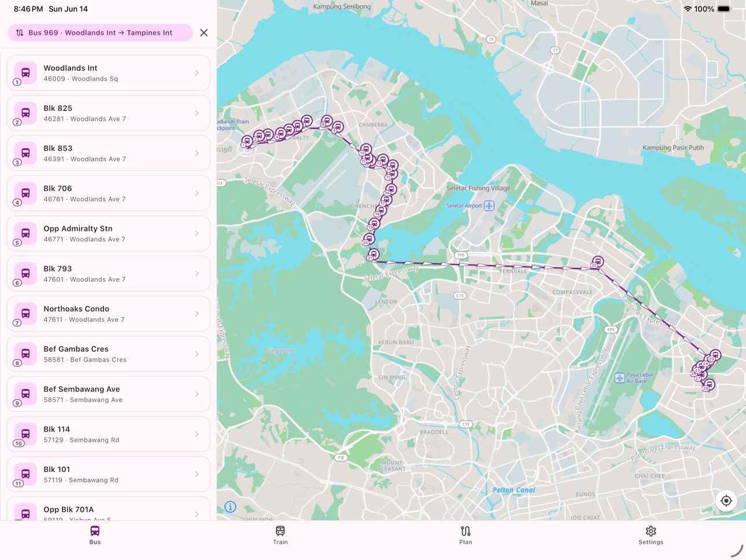
Task: Select stop marker 8 on the map
Action: 327,121
